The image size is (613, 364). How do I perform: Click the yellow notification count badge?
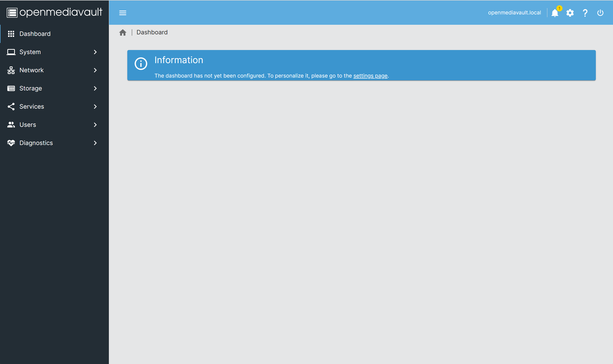559,8
